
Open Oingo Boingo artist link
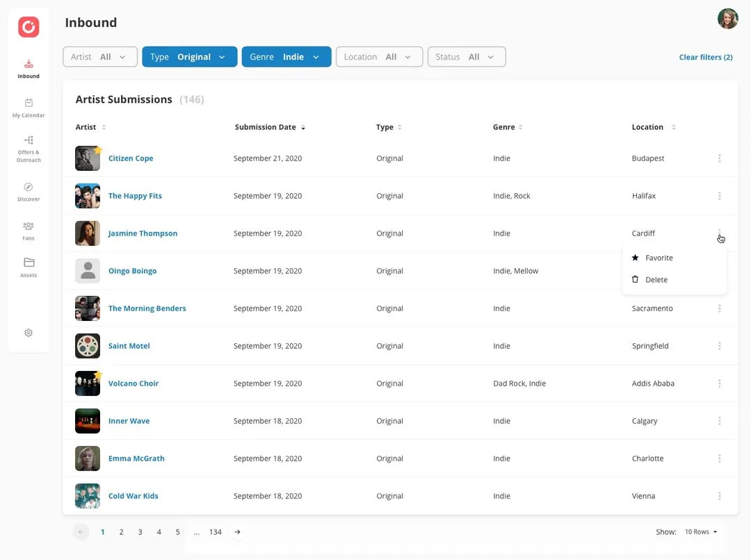point(132,271)
